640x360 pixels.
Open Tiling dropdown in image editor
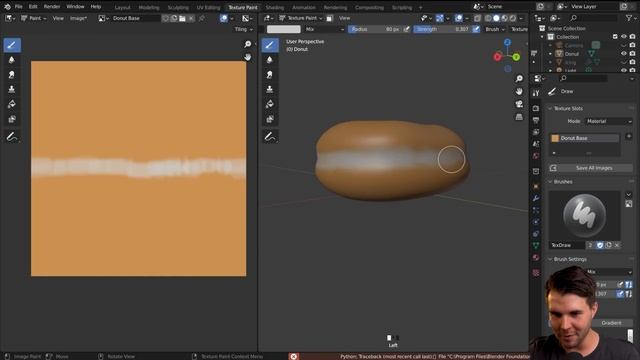(x=243, y=29)
